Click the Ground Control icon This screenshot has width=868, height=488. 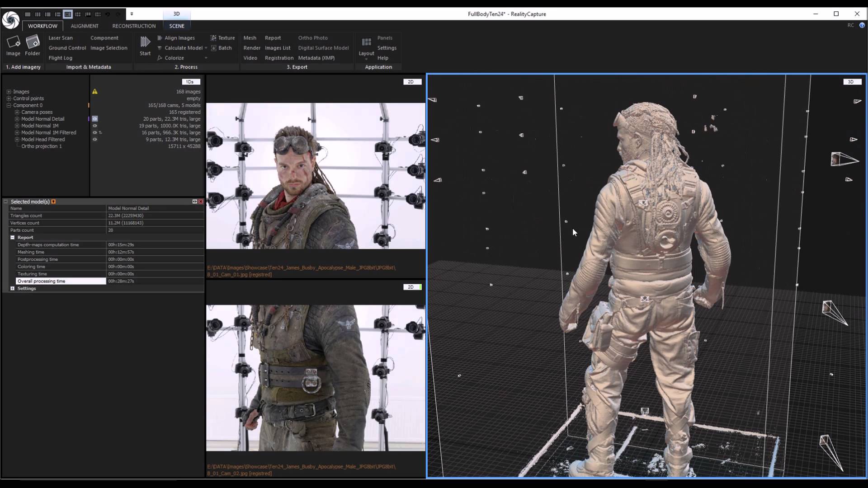pyautogui.click(x=67, y=47)
